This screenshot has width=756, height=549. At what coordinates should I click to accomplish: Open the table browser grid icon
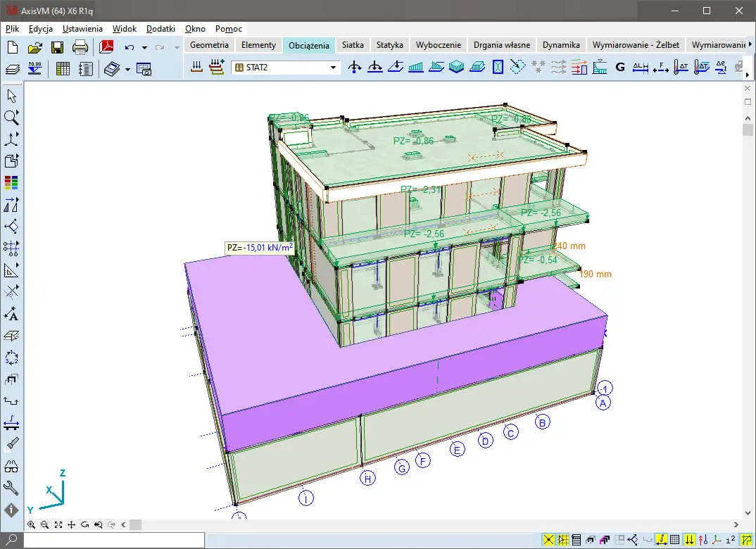pos(63,68)
